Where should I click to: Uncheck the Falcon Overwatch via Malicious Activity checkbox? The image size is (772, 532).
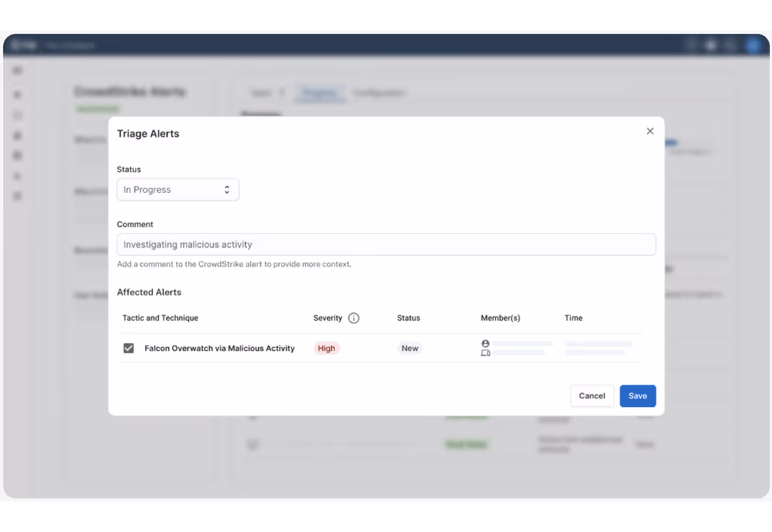coord(128,347)
